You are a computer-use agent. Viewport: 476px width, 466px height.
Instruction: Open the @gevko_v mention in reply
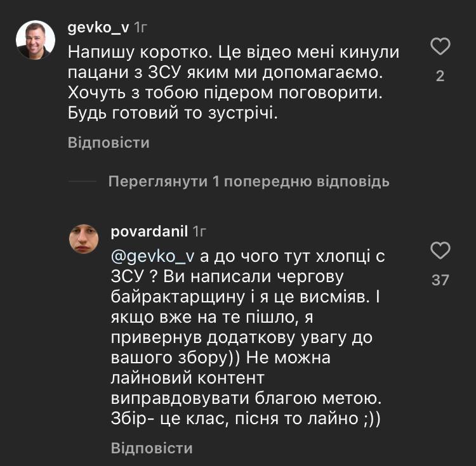152,256
